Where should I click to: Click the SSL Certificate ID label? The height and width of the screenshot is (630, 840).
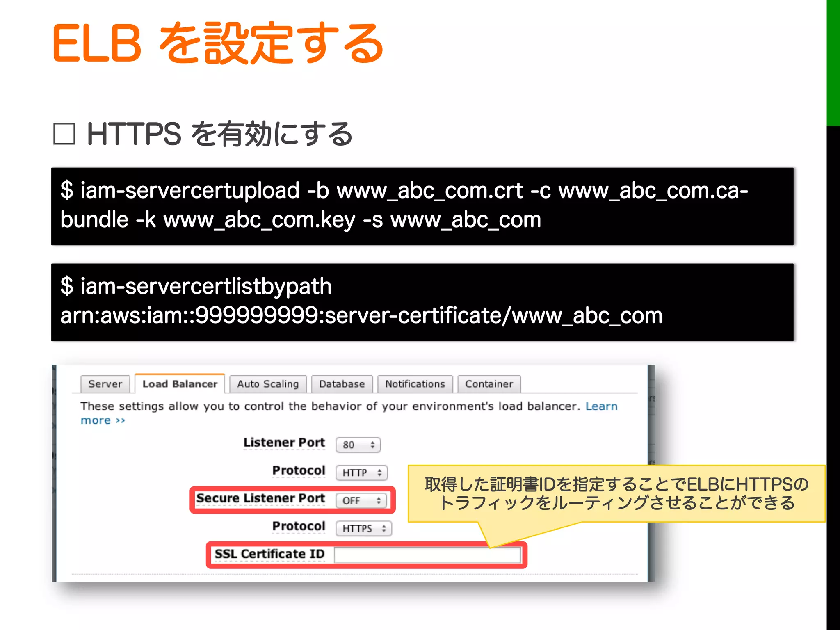point(269,554)
